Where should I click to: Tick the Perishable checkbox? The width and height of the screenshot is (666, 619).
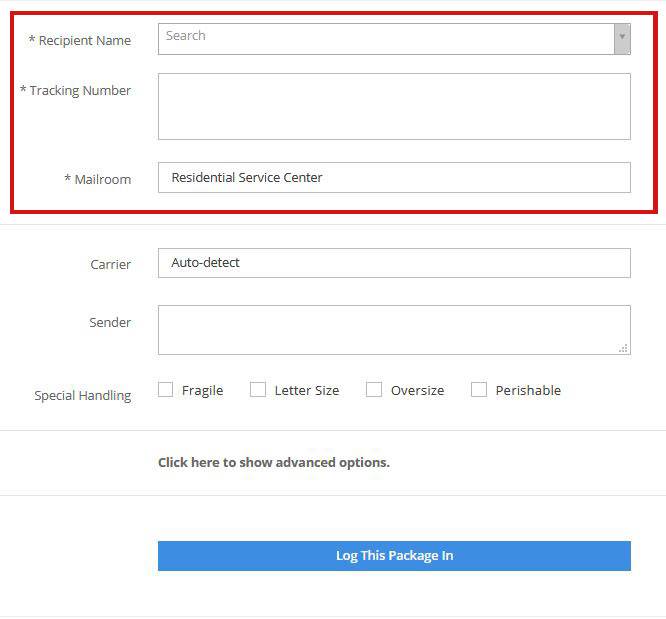point(479,390)
